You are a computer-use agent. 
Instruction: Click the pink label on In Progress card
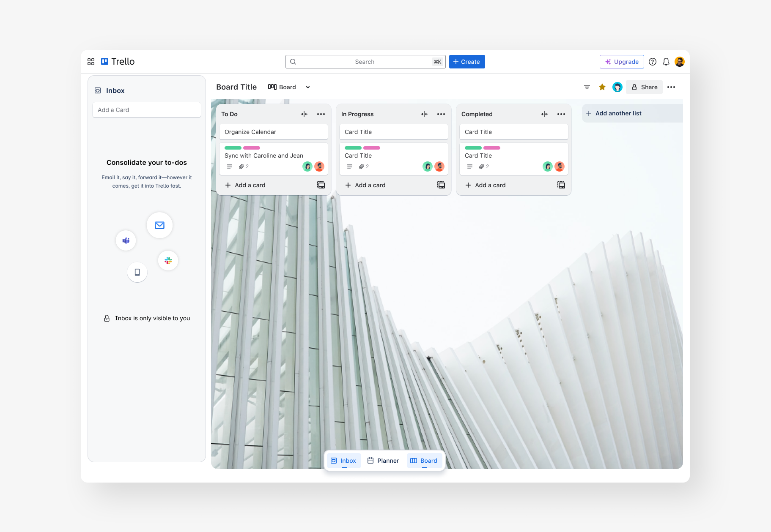(372, 148)
